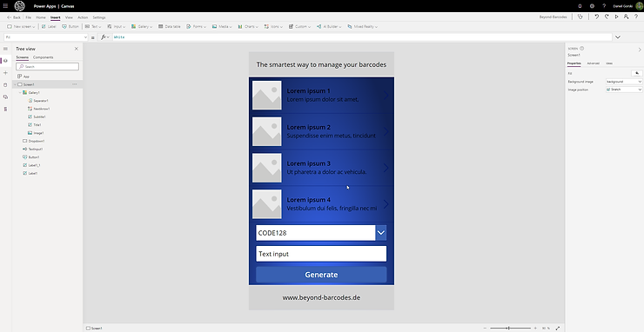Click next arrow on Lorem ipsum 1 row
644x332 pixels.
click(386, 96)
